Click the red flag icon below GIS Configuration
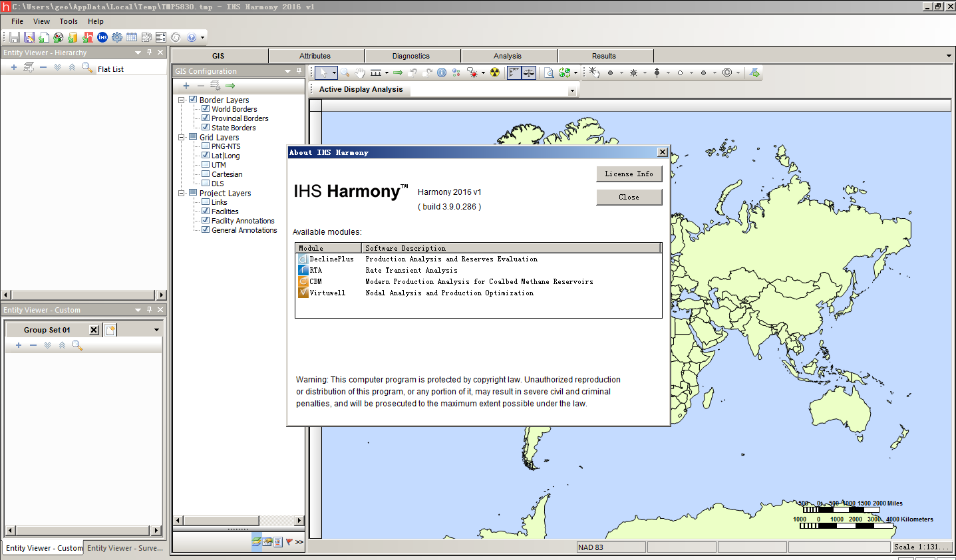The image size is (956, 560). coord(289,542)
